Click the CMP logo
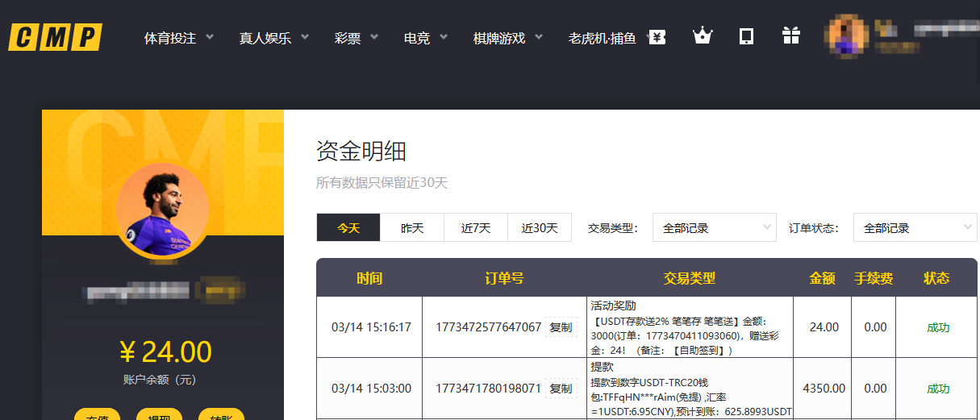This screenshot has width=980, height=420. 55,37
